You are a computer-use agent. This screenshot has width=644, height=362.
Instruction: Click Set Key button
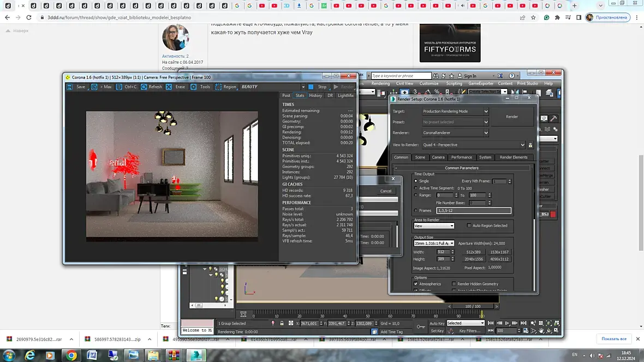[437, 331]
